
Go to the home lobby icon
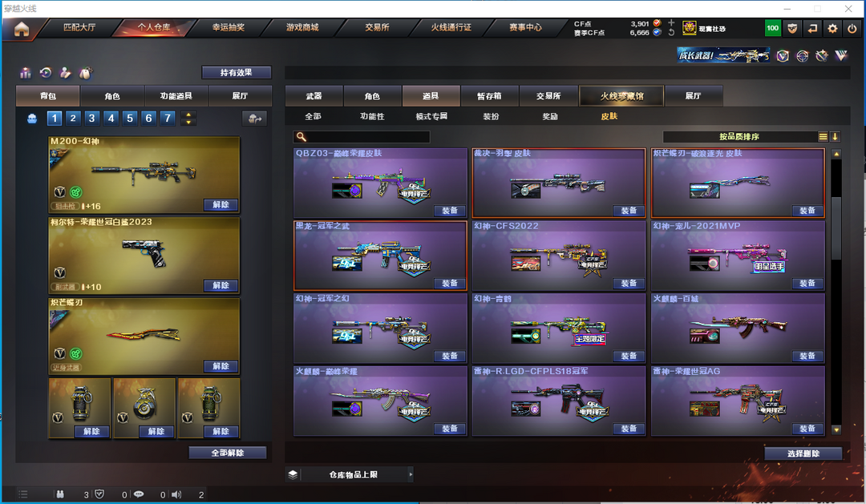click(x=22, y=29)
